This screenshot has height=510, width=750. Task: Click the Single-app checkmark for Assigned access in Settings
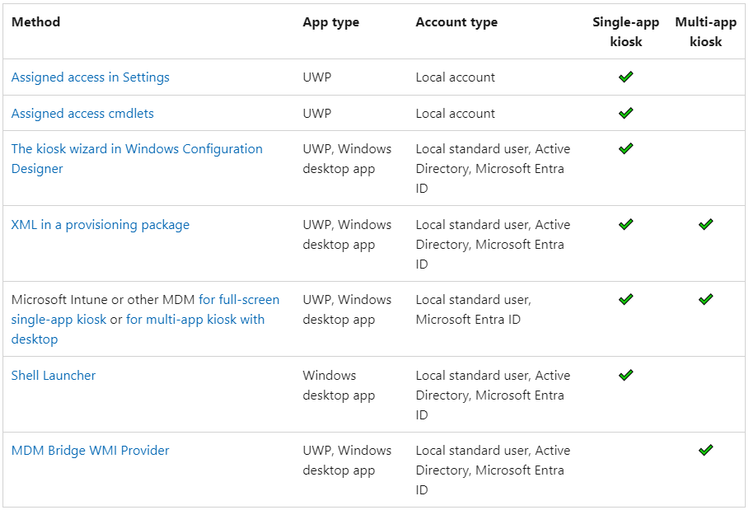pyautogui.click(x=626, y=77)
